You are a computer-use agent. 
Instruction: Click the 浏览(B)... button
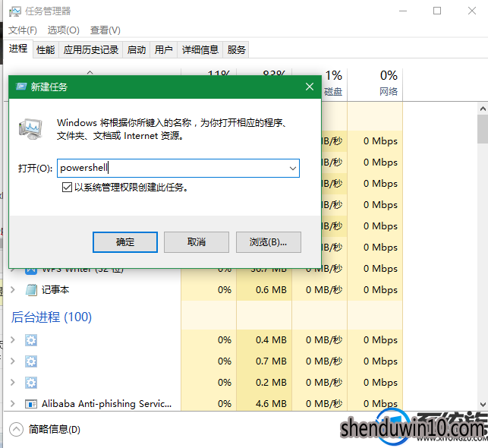(268, 242)
